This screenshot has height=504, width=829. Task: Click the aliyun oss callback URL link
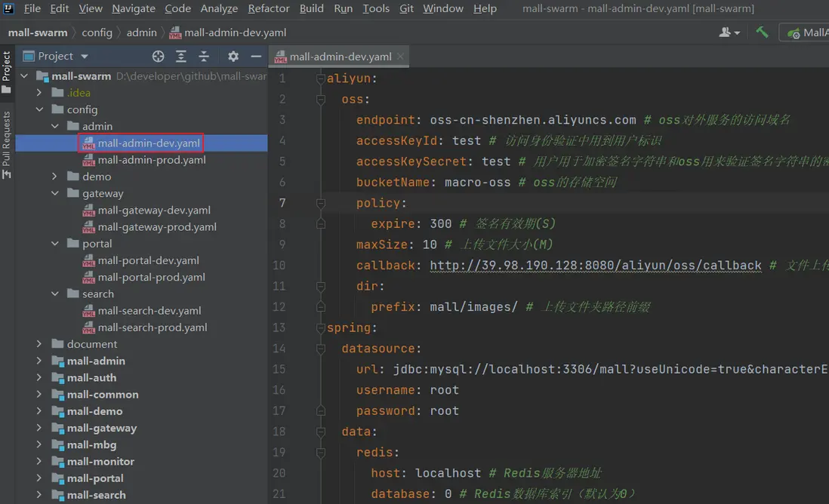[595, 266]
